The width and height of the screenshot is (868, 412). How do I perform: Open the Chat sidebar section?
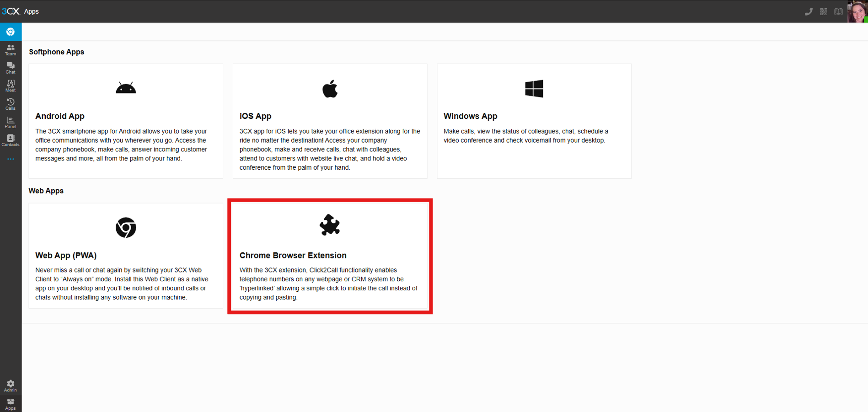(x=11, y=68)
